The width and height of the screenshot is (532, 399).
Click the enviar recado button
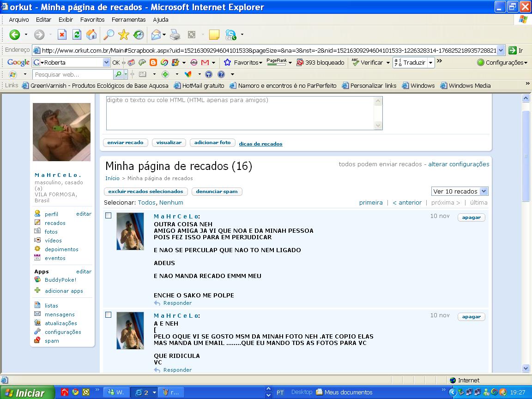click(125, 143)
